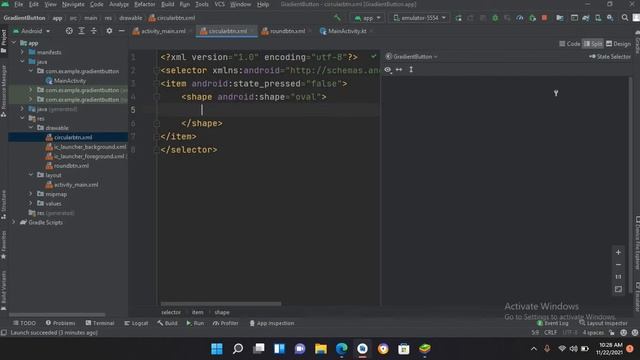This screenshot has height=360, width=640.
Task: Click the 4 spaces indent setting in status bar
Action: click(x=593, y=333)
